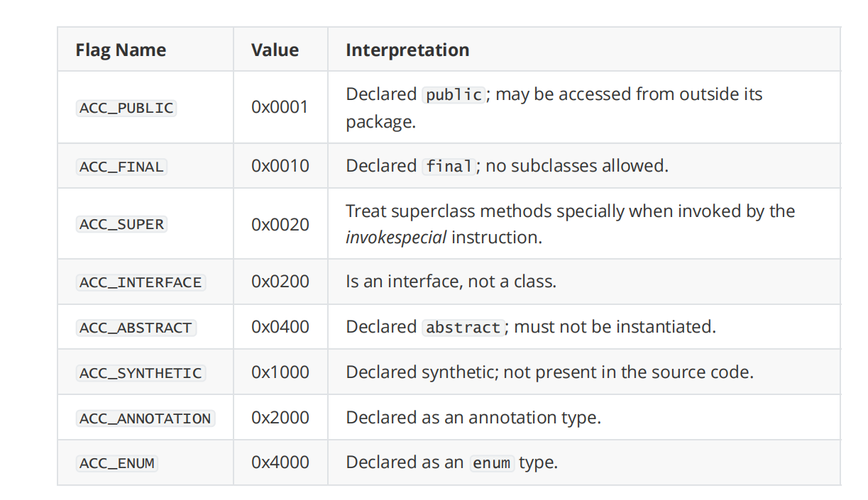Click the italic invokespecial word

coord(396,238)
